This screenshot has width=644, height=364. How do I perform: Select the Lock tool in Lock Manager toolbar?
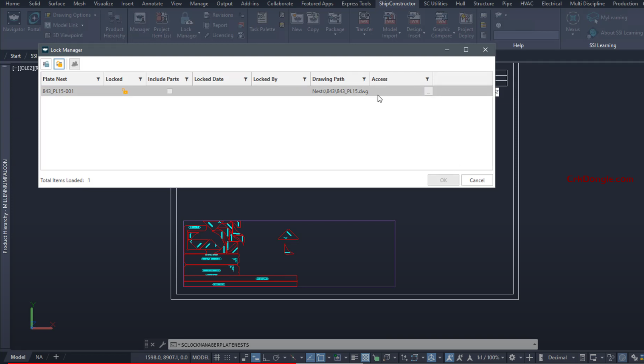[x=45, y=64]
